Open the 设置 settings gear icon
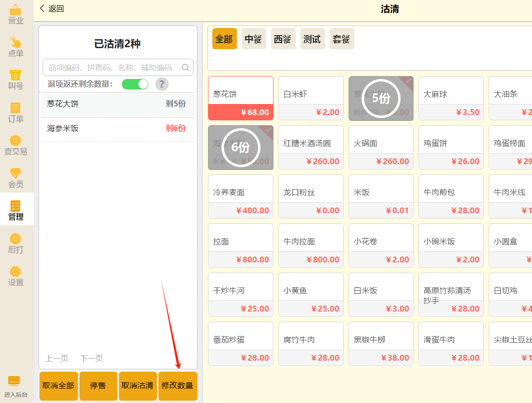Viewport: 532px width, 403px height. click(15, 276)
